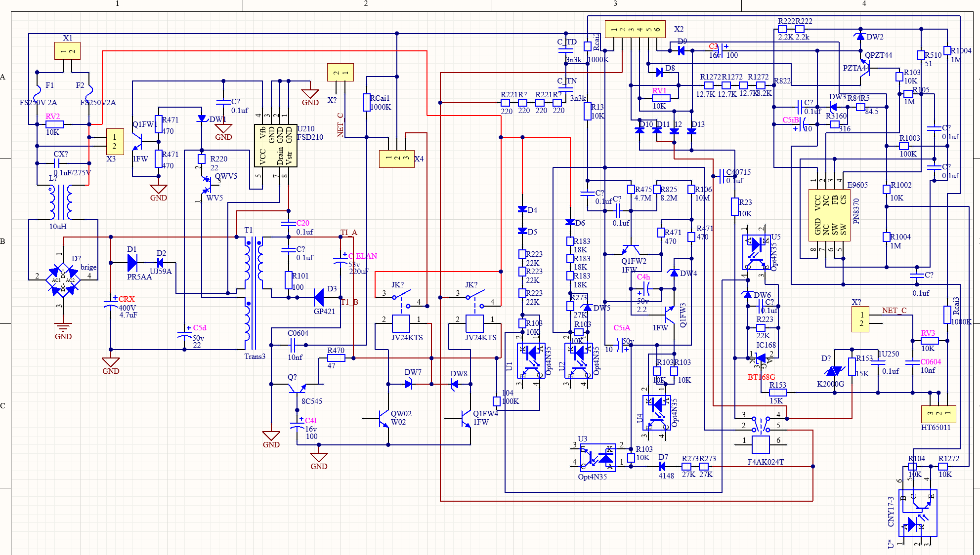
Task: Click fuse F2 symbol
Action: point(89,94)
